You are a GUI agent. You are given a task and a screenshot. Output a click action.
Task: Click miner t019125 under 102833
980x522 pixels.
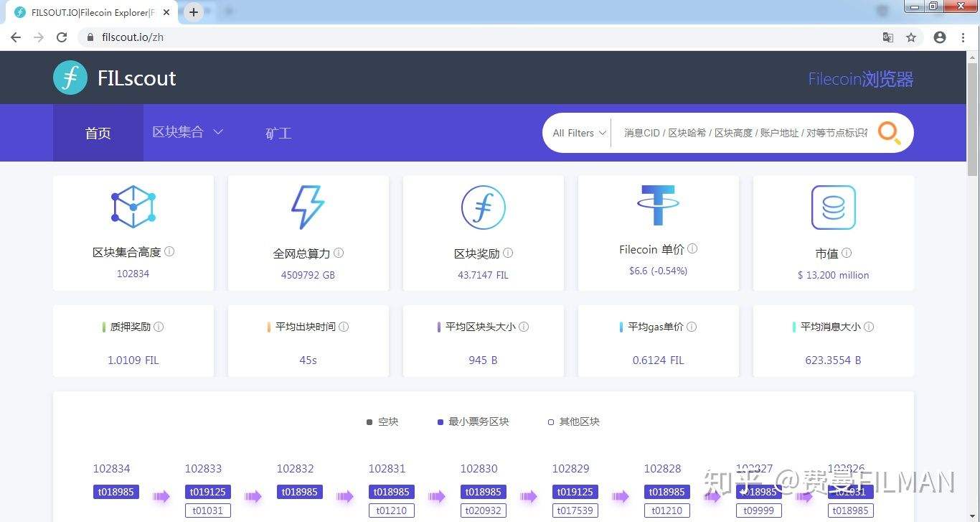click(208, 492)
